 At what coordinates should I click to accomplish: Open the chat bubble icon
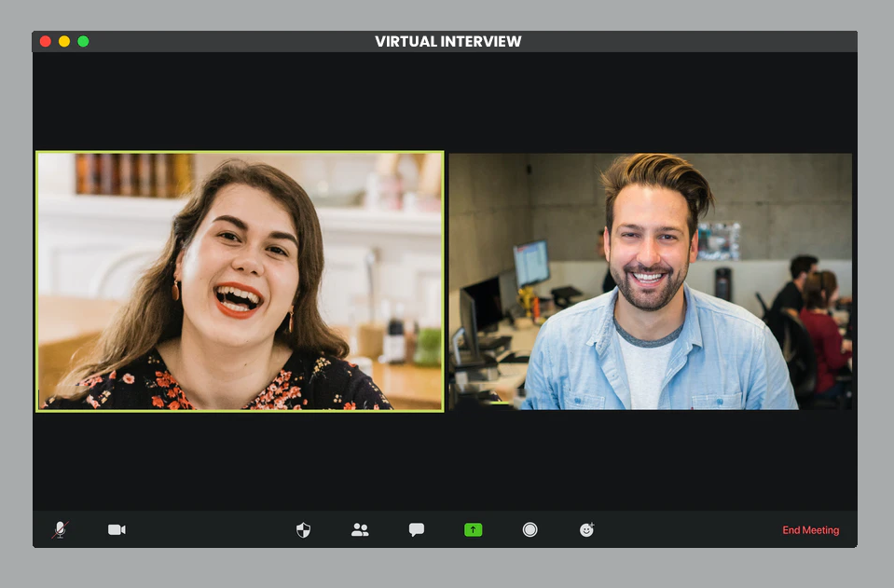pos(416,530)
